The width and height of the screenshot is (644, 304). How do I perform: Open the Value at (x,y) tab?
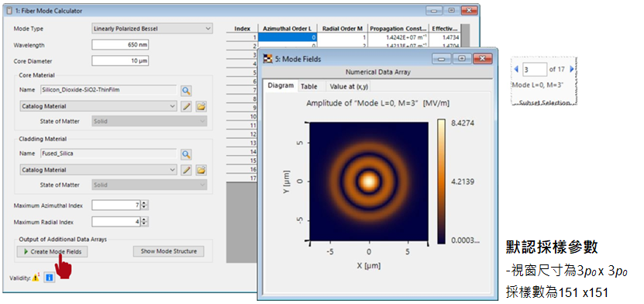tap(349, 86)
